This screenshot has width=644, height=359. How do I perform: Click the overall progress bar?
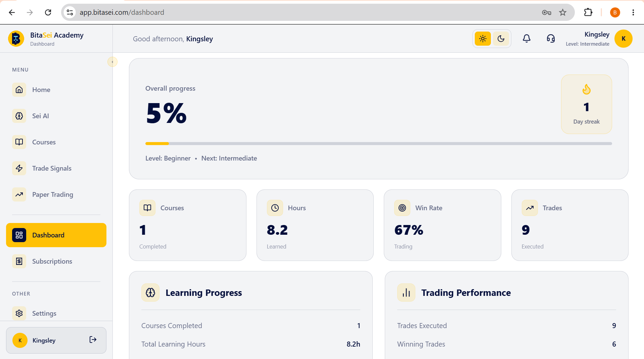pyautogui.click(x=378, y=143)
